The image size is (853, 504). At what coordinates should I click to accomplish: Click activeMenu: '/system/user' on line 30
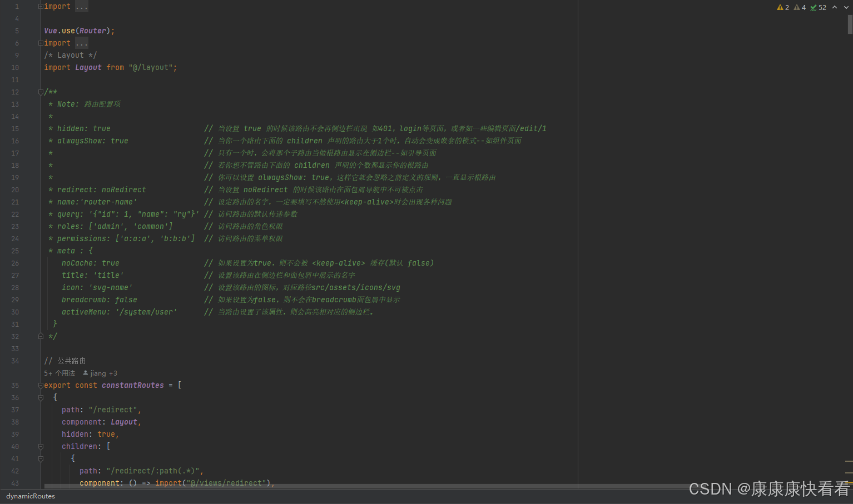pos(120,312)
